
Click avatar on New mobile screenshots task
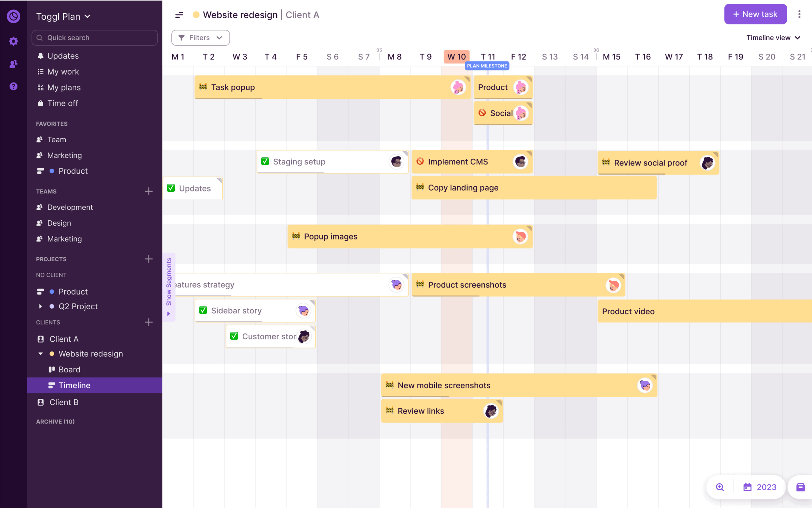click(x=645, y=385)
